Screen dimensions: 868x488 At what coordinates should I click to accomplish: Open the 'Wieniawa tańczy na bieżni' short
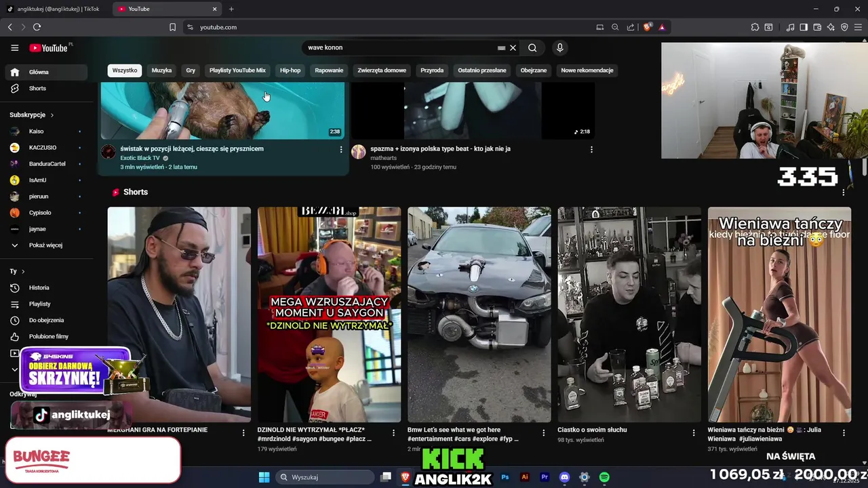(779, 314)
